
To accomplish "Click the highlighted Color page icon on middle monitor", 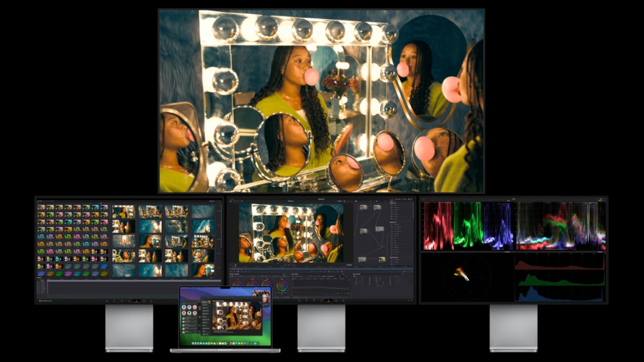I will coord(329,300).
